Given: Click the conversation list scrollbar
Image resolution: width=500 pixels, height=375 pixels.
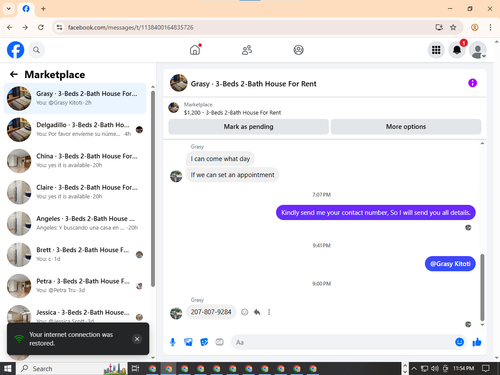Looking at the screenshot, I should click(x=153, y=188).
